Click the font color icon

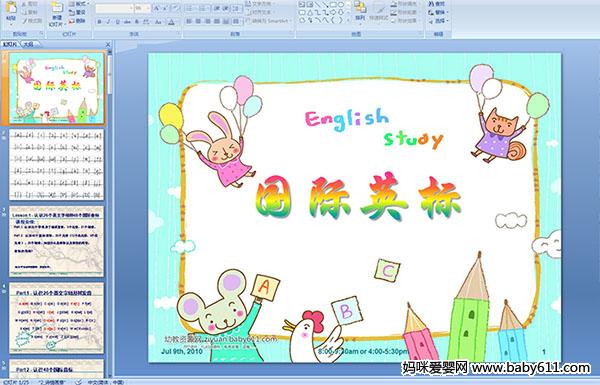pos(171,22)
